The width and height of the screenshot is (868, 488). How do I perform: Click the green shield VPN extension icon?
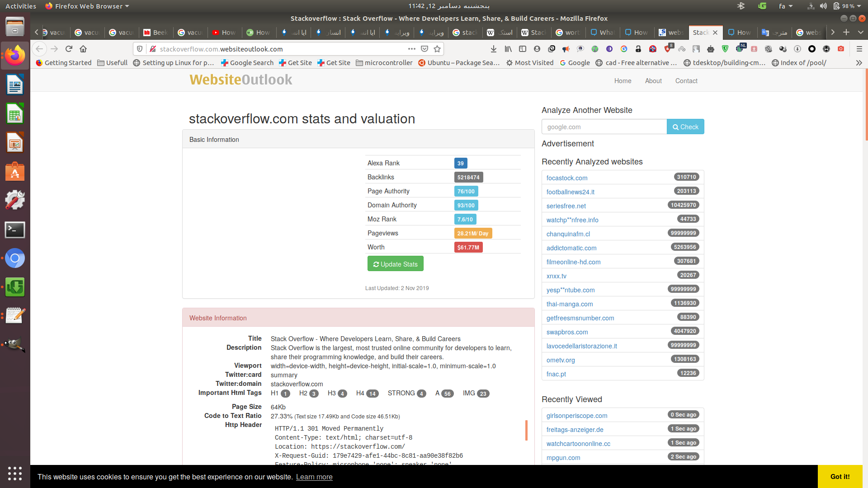pos(725,49)
